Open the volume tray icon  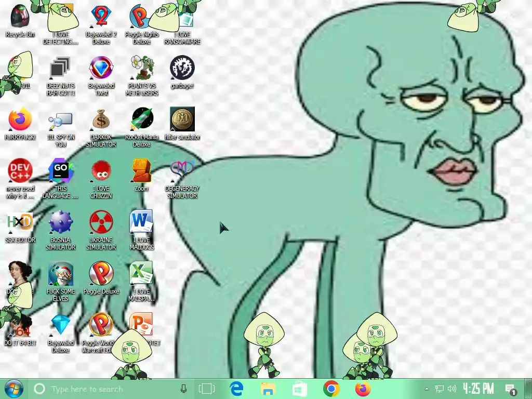(x=451, y=389)
